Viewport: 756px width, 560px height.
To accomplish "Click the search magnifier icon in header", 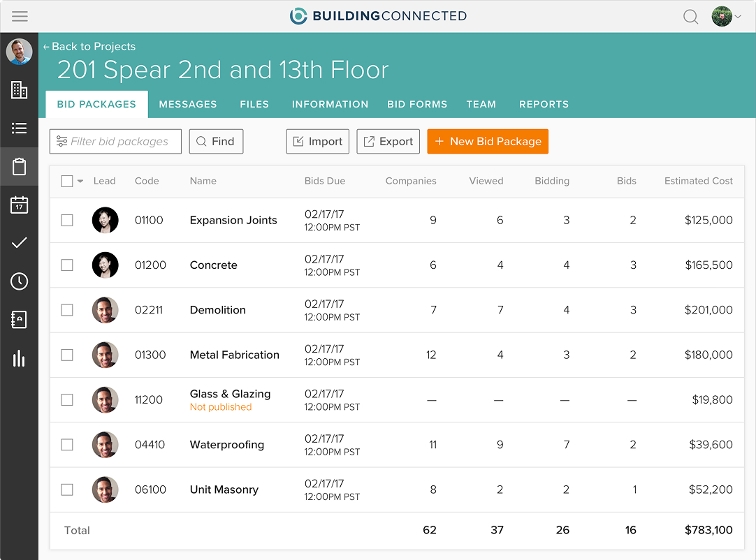I will [690, 17].
